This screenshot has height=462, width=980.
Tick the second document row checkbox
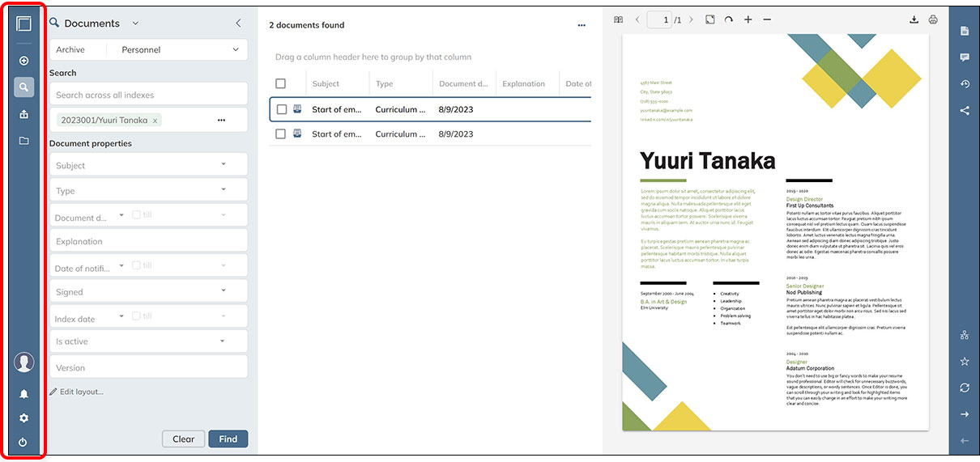click(282, 134)
